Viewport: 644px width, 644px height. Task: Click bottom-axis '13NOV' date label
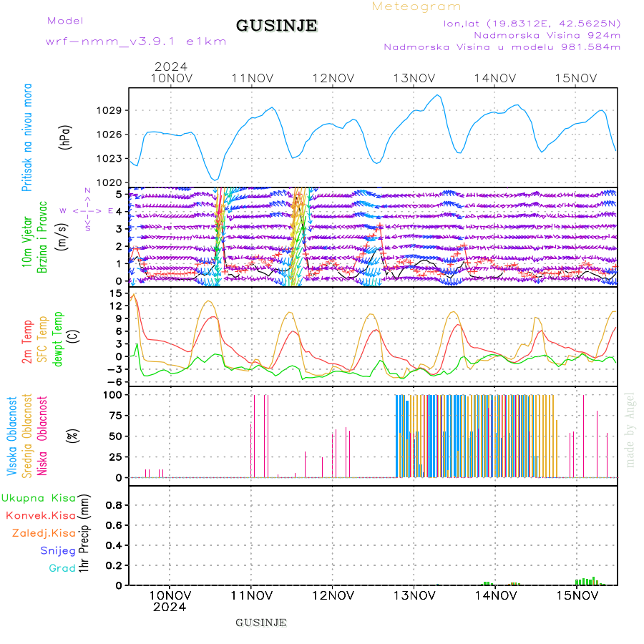point(414,596)
